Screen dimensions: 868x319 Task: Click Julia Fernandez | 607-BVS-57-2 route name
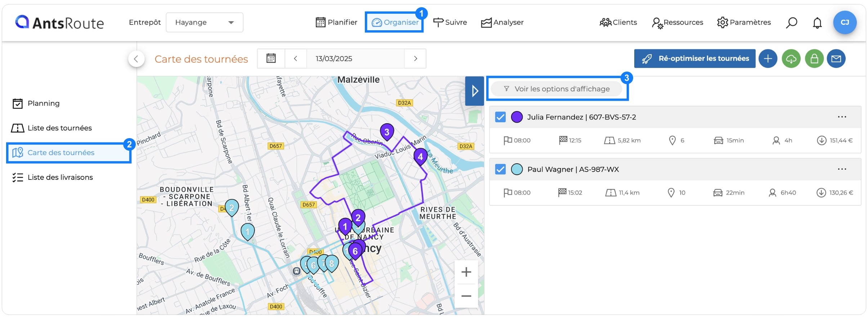(582, 117)
